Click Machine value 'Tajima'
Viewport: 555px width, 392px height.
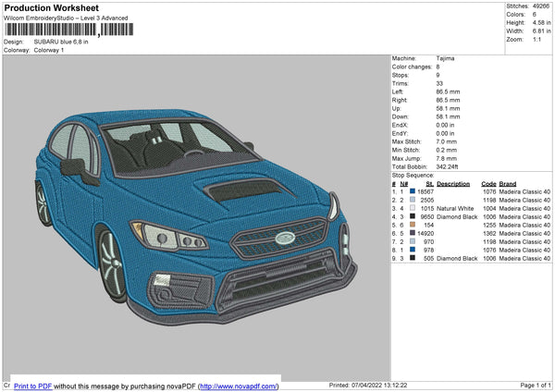(445, 58)
